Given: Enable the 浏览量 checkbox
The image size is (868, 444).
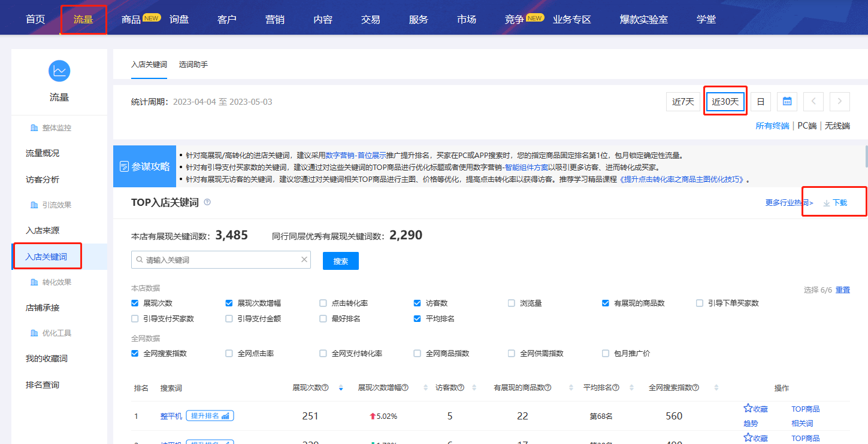Looking at the screenshot, I should click(512, 303).
